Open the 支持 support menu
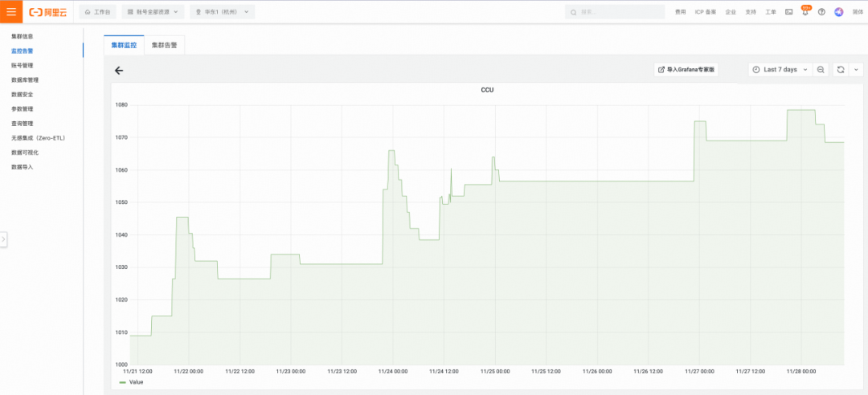The width and height of the screenshot is (868, 395). point(751,12)
